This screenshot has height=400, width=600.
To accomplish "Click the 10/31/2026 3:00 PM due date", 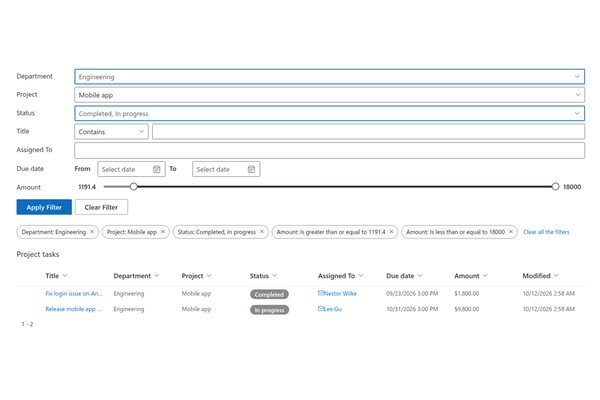I will coord(412,309).
